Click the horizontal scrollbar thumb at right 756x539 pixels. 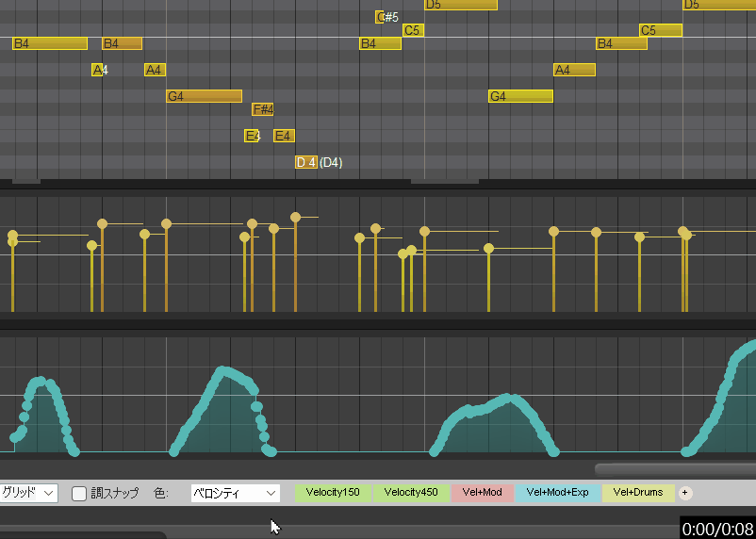(674, 468)
